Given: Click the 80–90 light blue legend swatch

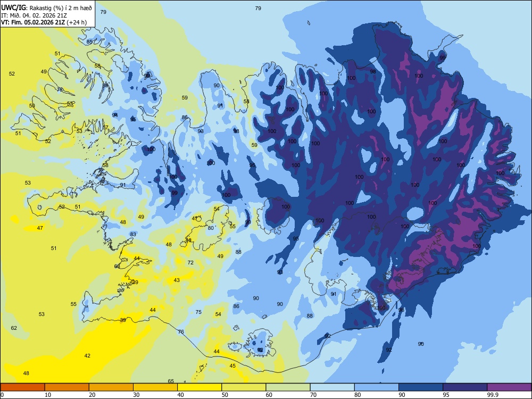Looking at the screenshot, I should click(376, 387).
